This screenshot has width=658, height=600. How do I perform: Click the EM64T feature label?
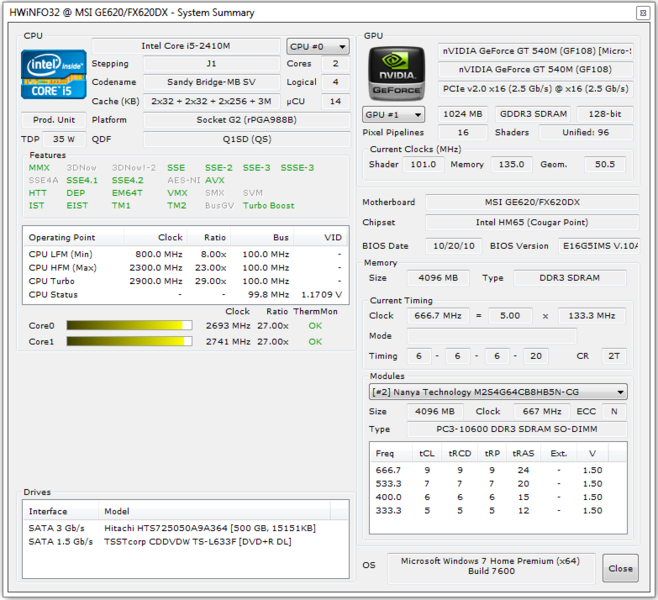(127, 193)
